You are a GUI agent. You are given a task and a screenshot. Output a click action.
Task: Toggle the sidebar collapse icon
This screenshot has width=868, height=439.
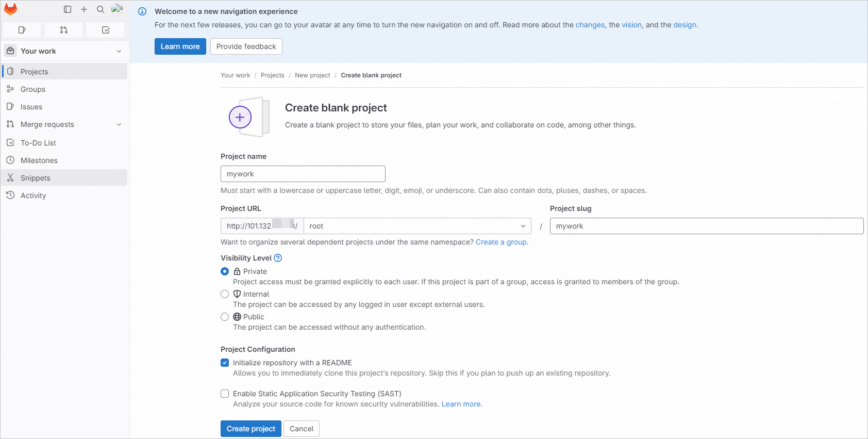click(x=68, y=9)
